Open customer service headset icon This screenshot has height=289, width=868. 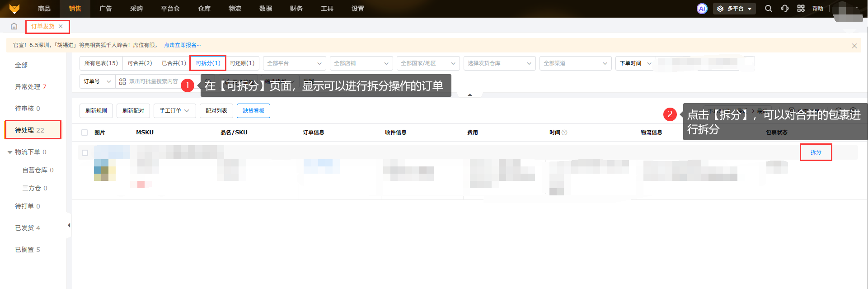point(784,9)
